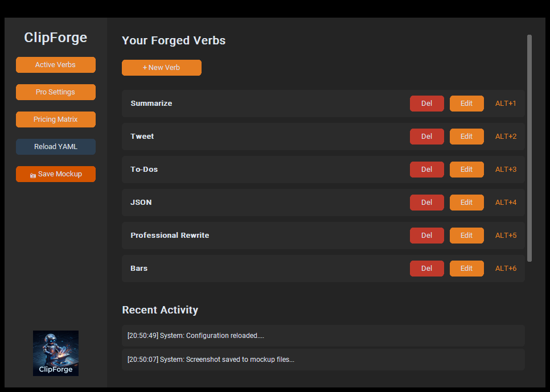This screenshot has height=392, width=550.
Task: Create a new verb with + New Verb
Action: pos(161,68)
